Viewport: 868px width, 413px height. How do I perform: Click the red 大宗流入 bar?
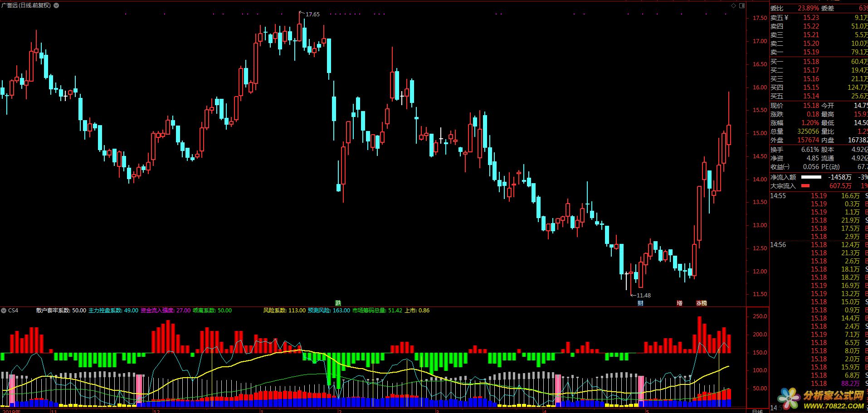805,186
